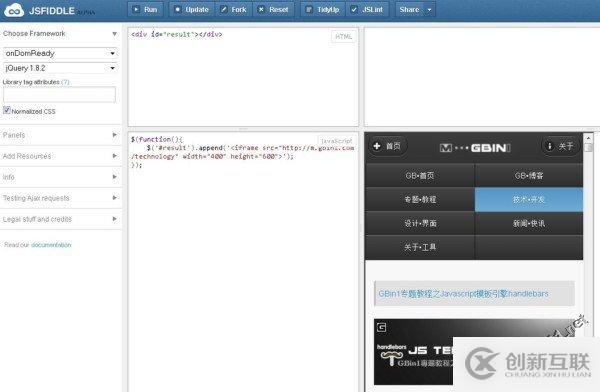The image size is (600, 392).
Task: Click inside the HTML code panel
Action: [x=243, y=77]
